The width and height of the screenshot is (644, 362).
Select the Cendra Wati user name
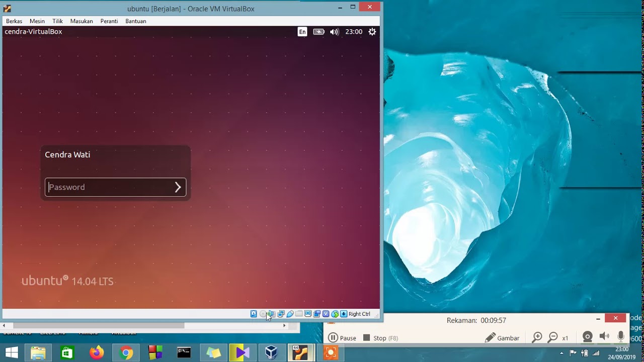[x=67, y=154]
